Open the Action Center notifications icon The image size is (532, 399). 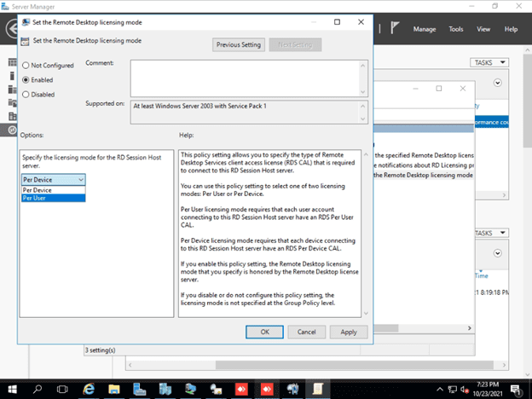point(515,390)
